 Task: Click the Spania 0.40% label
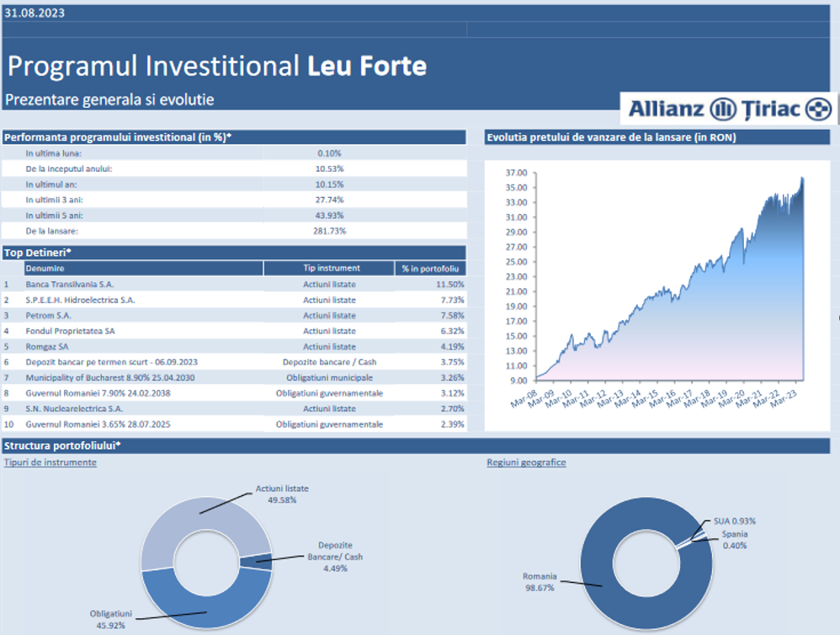pyautogui.click(x=735, y=540)
